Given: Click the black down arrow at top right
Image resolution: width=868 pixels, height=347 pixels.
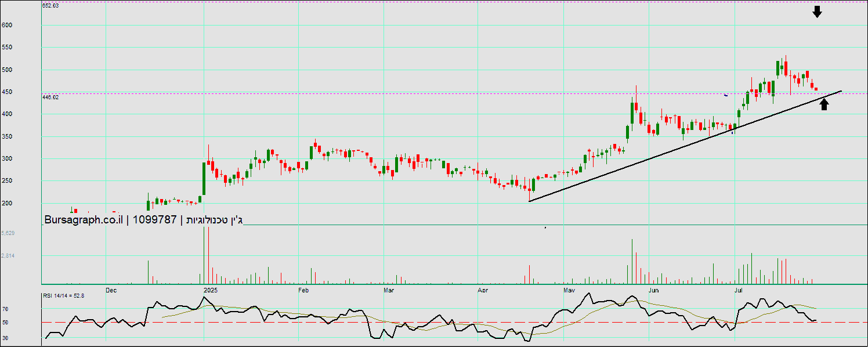Looking at the screenshot, I should [x=817, y=12].
